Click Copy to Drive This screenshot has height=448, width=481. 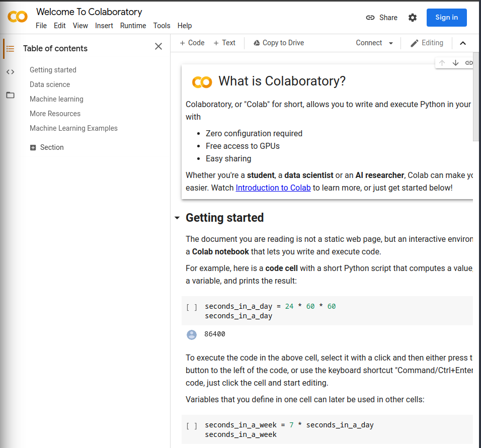279,43
